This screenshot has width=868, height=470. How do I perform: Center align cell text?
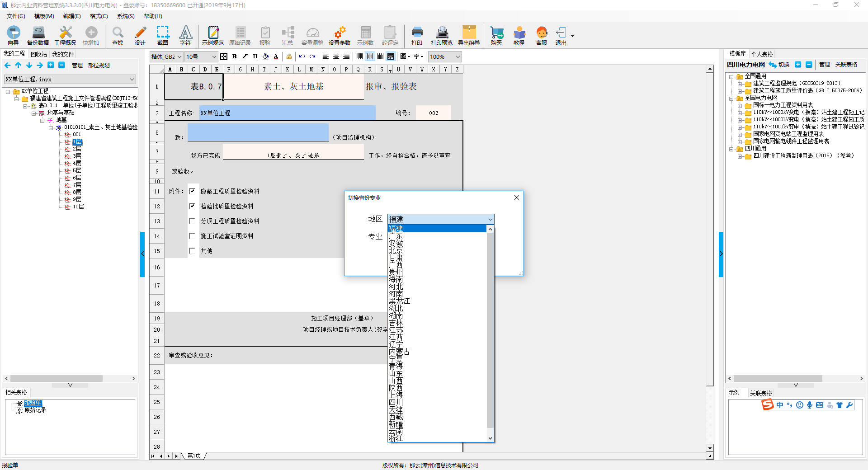(336, 56)
